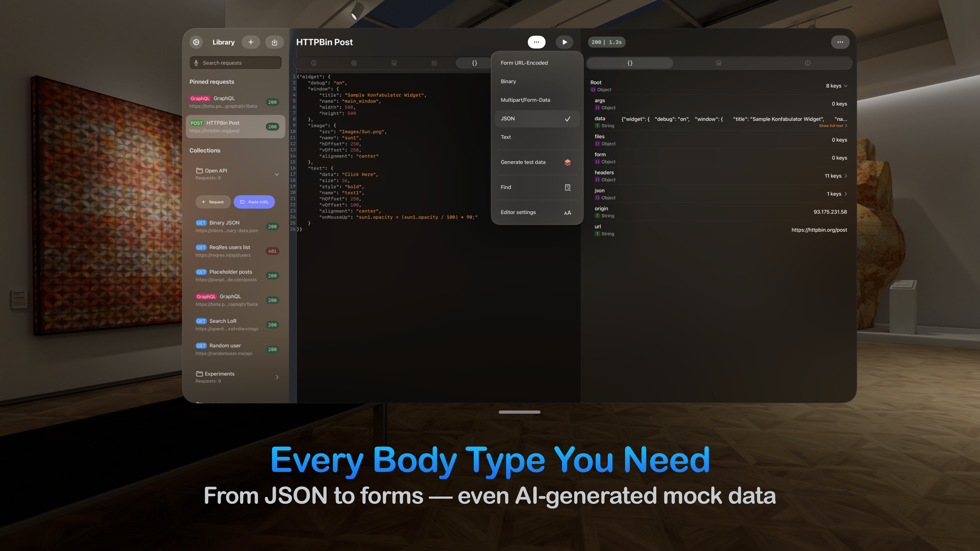Screen dimensions: 980x551
Task: Collapse the Open API collection chevron
Action: click(x=277, y=174)
